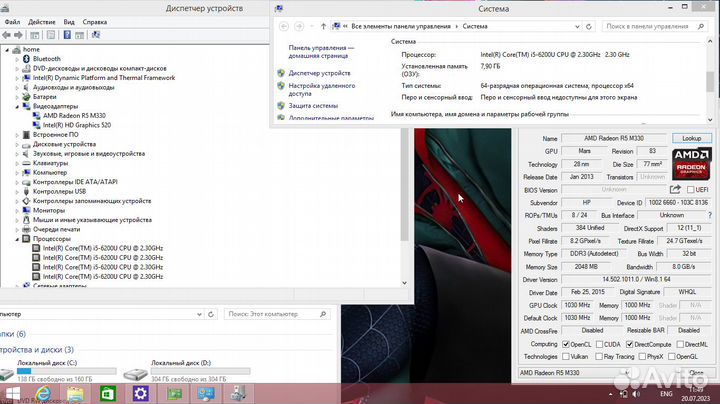Viewport: 720px width, 404px height.
Task: Select Intel(R) HD Graphics 520 device
Action: pos(77,125)
